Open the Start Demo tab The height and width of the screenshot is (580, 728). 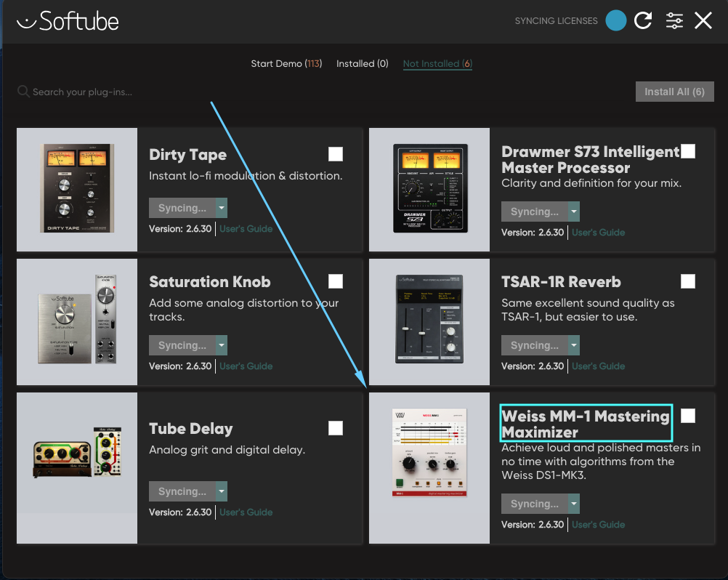pyautogui.click(x=286, y=63)
